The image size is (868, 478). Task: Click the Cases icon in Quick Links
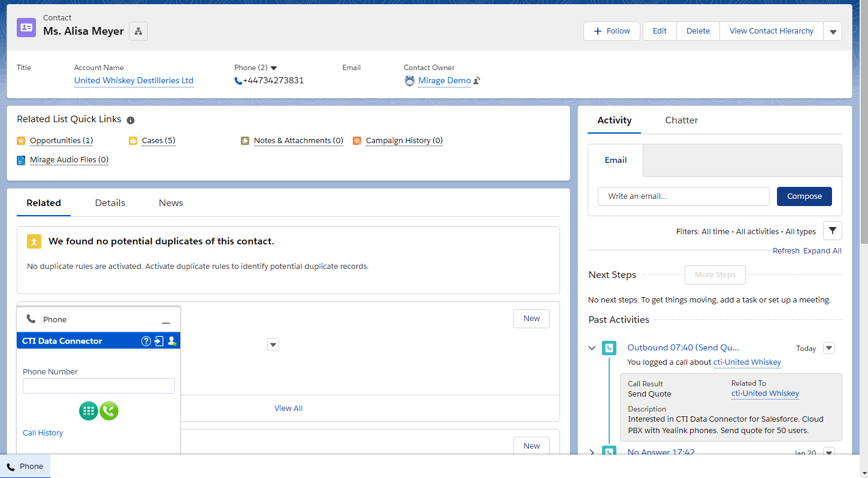[132, 140]
